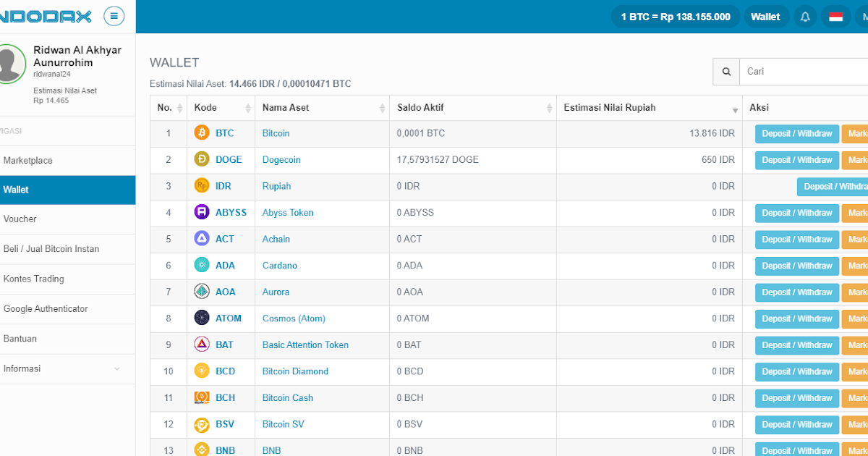This screenshot has width=868, height=456.
Task: Click the Wallet button in header
Action: (x=765, y=17)
